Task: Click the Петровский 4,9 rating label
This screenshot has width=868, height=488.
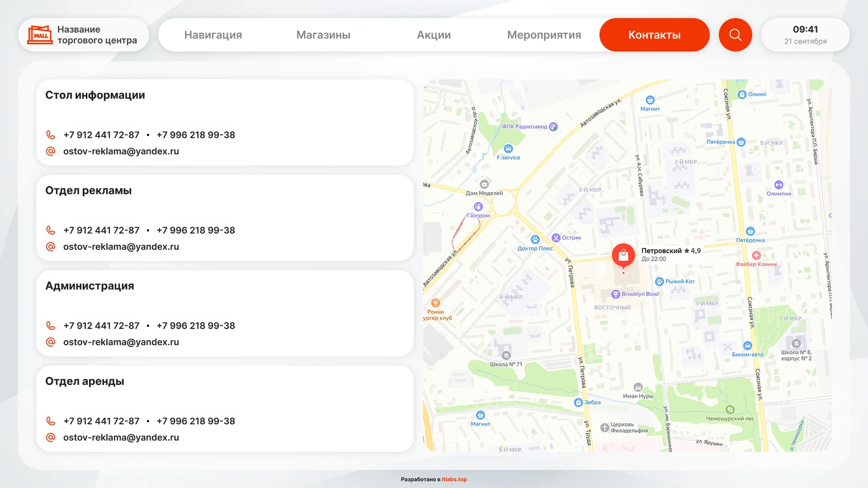Action: [671, 251]
